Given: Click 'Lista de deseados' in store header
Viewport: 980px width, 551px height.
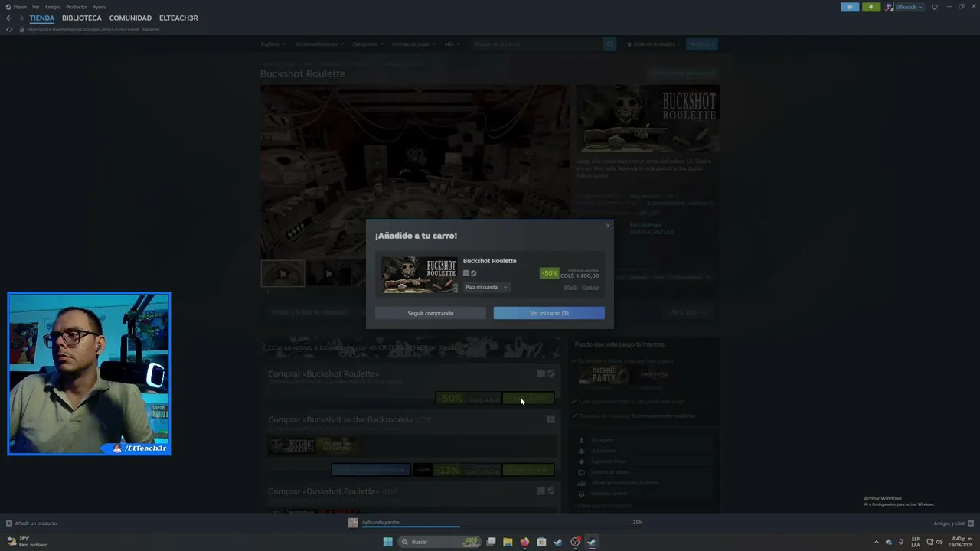Looking at the screenshot, I should 651,44.
